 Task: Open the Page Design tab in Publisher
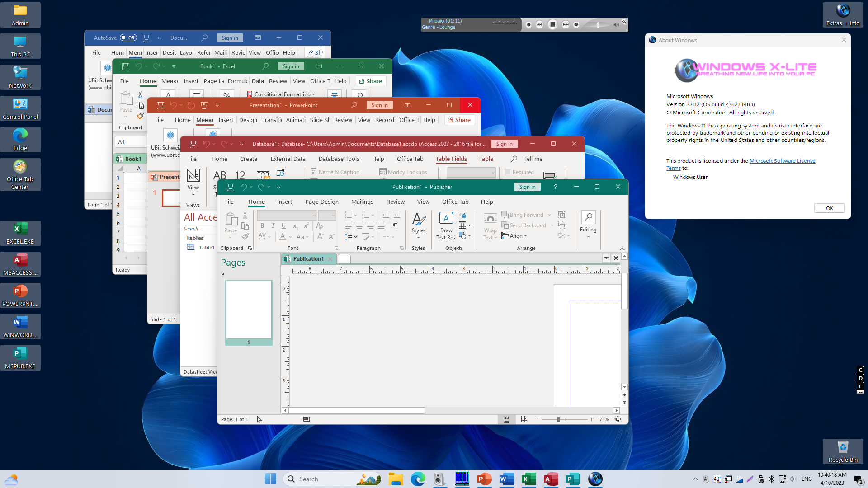(322, 202)
